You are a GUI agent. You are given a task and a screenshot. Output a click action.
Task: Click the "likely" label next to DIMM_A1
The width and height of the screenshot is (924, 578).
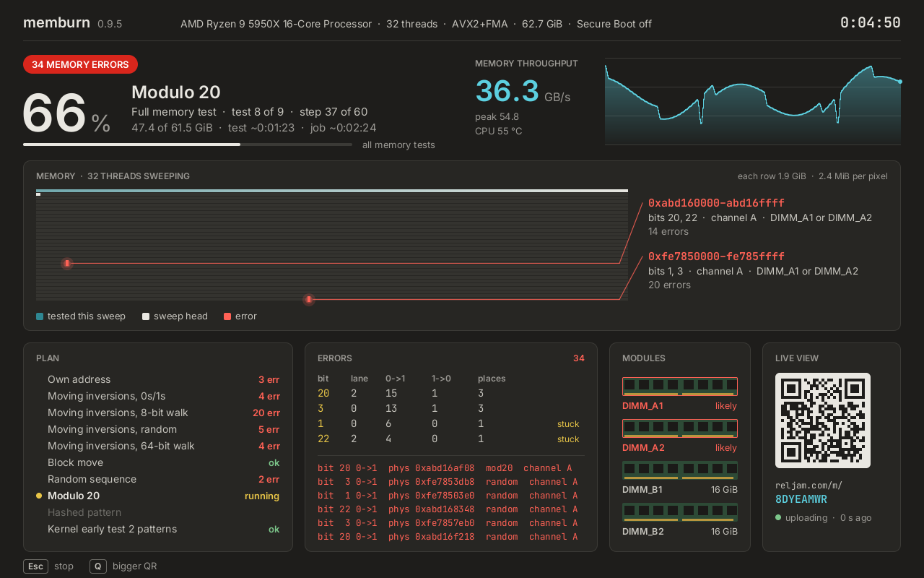click(726, 406)
